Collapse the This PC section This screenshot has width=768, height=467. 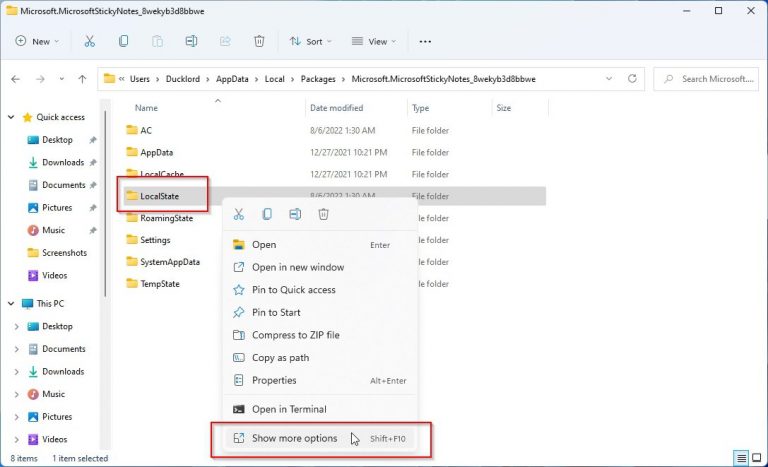point(11,304)
